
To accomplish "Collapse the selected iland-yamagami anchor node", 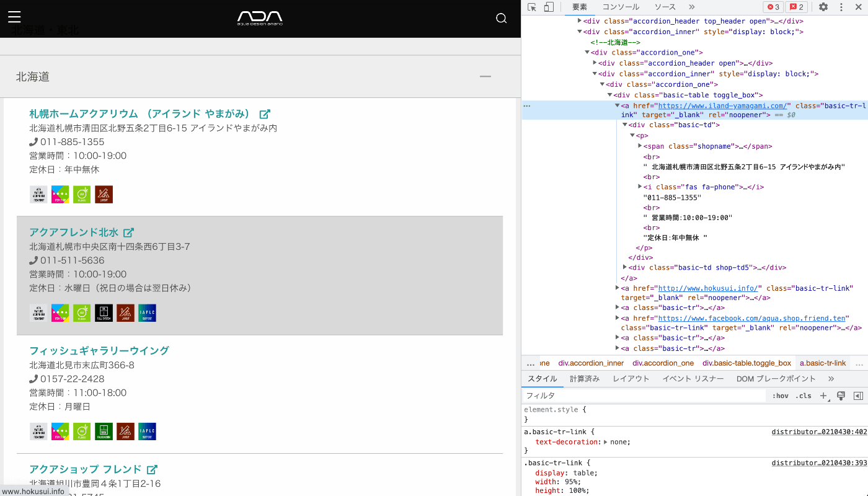I will 617,105.
